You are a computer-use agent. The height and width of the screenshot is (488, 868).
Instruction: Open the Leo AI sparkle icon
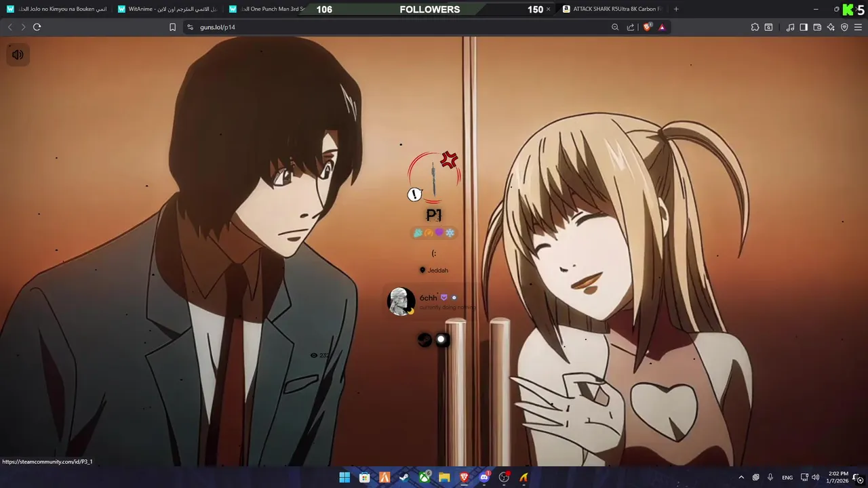[x=831, y=27]
